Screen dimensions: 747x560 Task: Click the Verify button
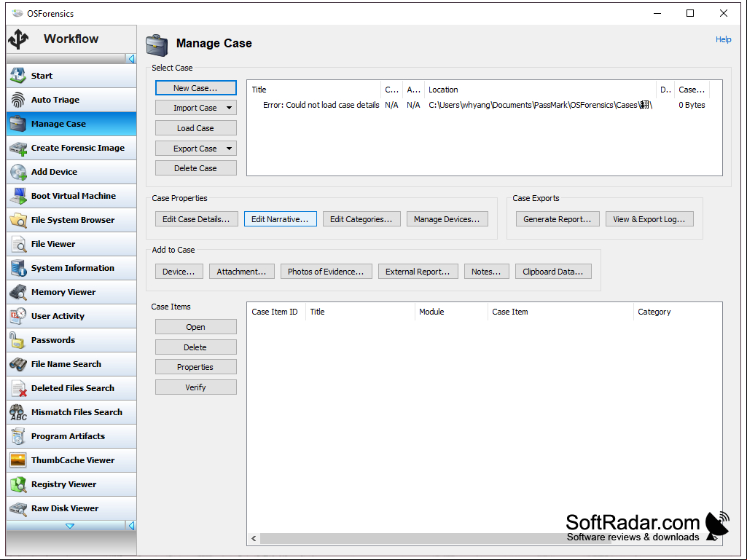click(195, 387)
